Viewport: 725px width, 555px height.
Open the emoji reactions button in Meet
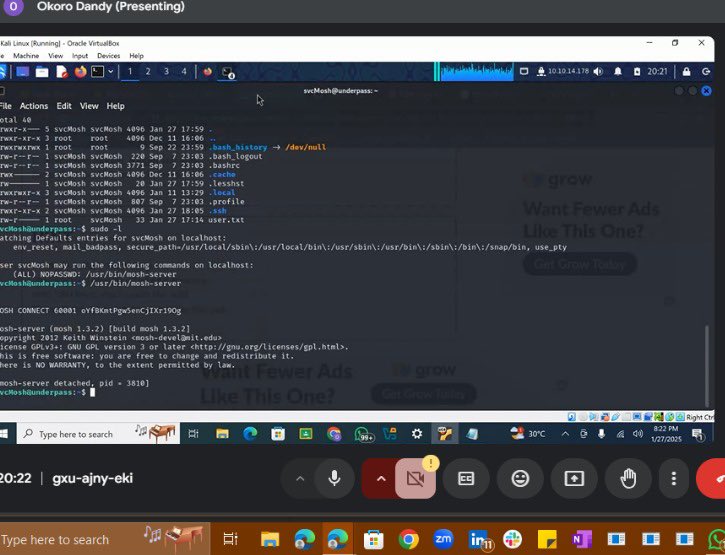pyautogui.click(x=520, y=478)
